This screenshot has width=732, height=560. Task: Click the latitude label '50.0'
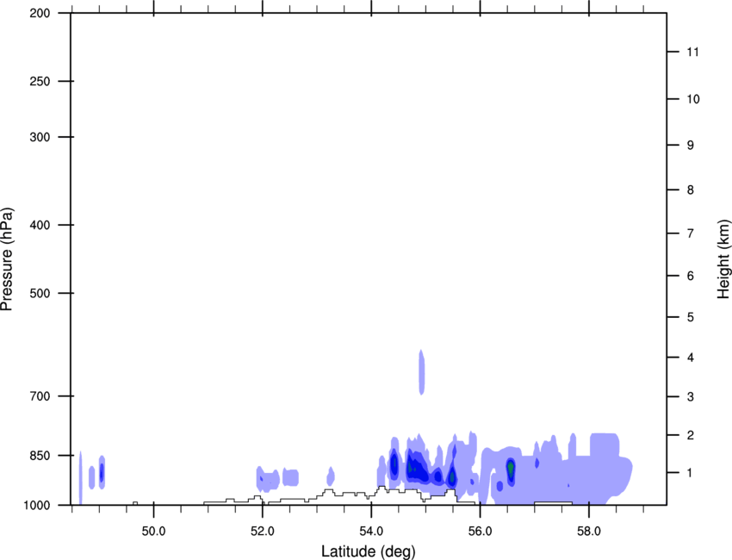click(x=153, y=532)
